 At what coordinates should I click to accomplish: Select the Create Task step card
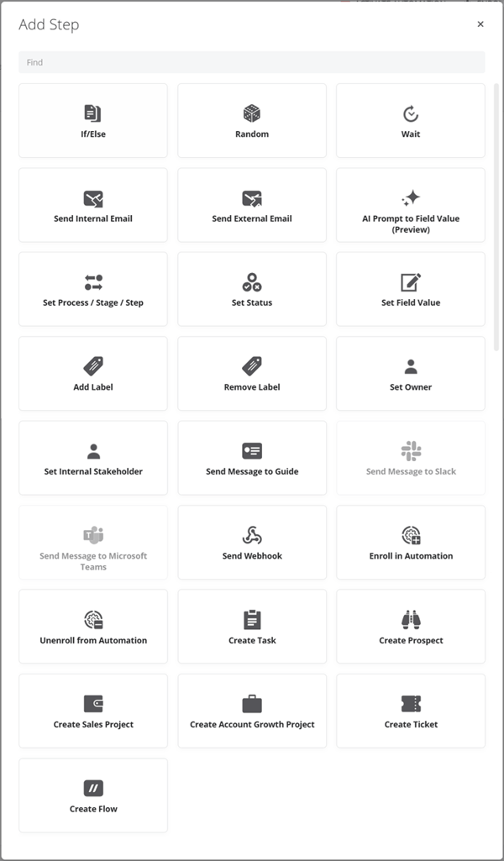tap(252, 626)
